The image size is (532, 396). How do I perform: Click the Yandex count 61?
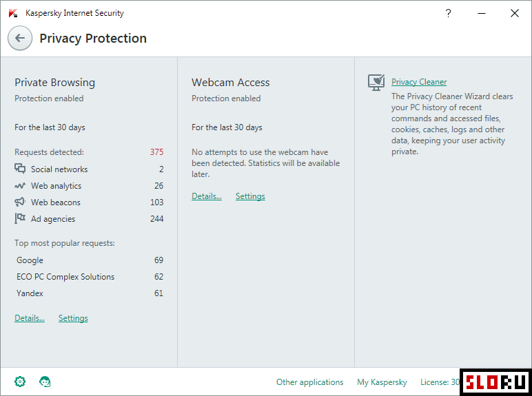pos(158,293)
